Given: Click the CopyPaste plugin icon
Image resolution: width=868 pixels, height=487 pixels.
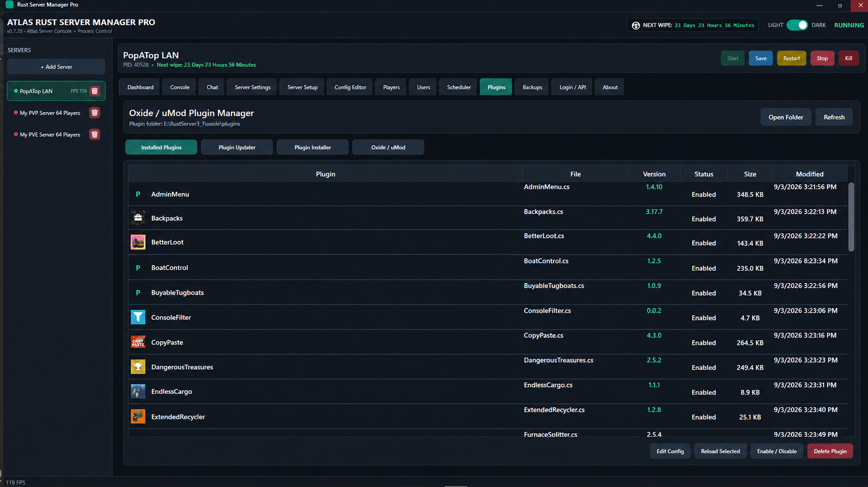Looking at the screenshot, I should pos(138,342).
